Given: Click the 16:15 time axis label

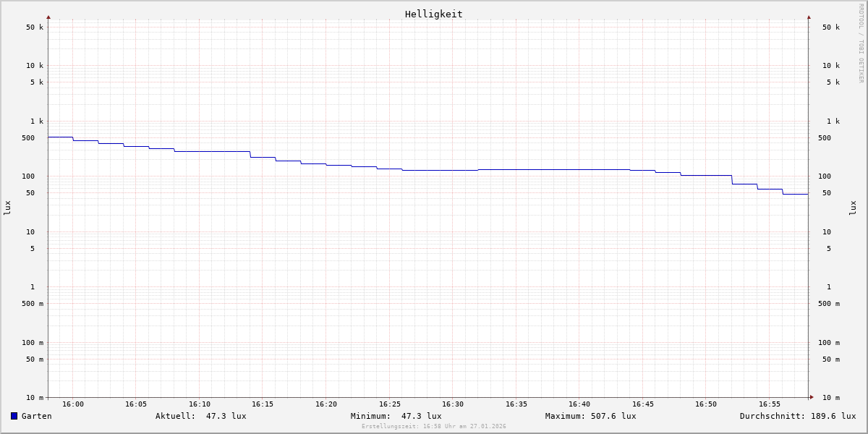Looking at the screenshot, I should [263, 404].
